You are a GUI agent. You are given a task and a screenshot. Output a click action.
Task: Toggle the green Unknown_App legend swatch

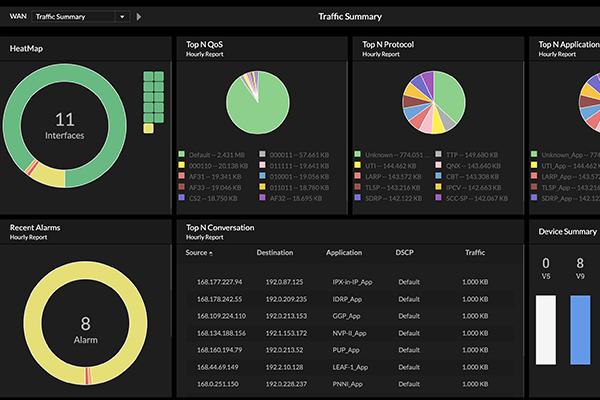(x=534, y=154)
